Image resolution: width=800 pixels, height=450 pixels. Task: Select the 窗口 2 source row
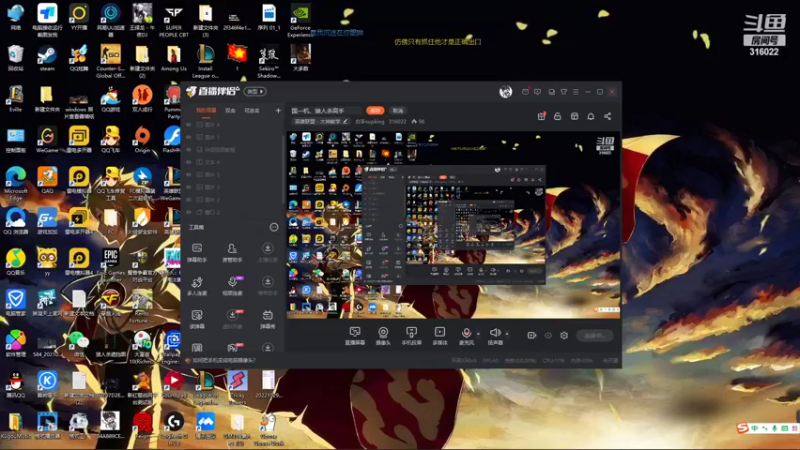click(x=232, y=212)
